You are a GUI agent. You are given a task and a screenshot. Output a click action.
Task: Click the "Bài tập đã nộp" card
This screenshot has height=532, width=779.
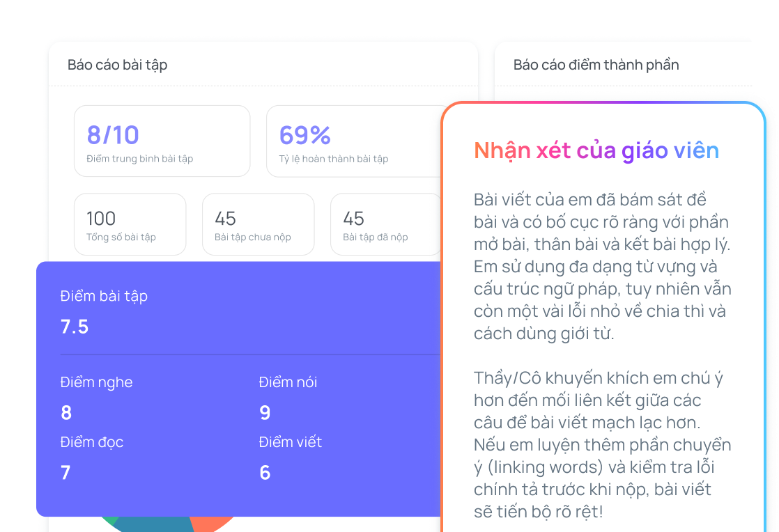[x=385, y=224]
